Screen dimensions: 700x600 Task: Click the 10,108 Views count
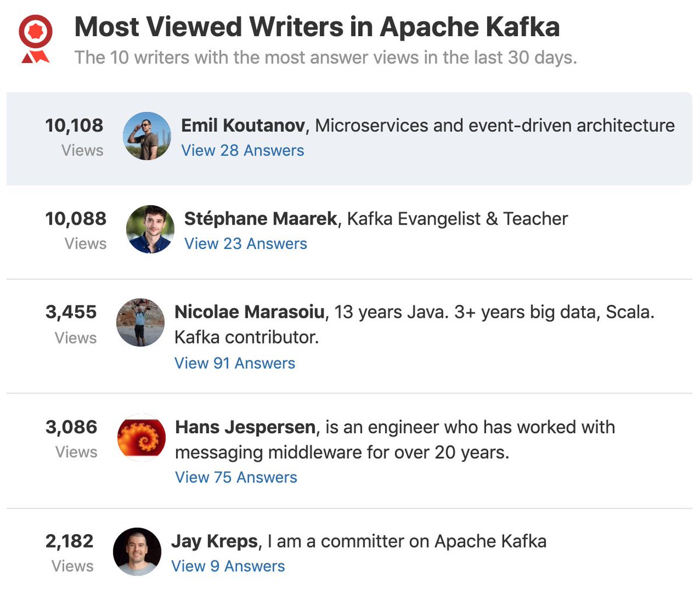74,137
